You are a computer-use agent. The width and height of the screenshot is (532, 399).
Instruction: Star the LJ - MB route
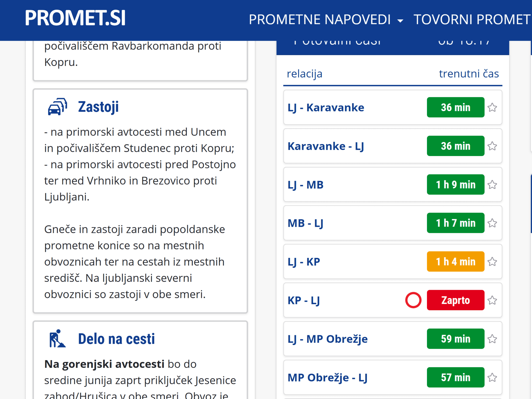click(x=492, y=185)
